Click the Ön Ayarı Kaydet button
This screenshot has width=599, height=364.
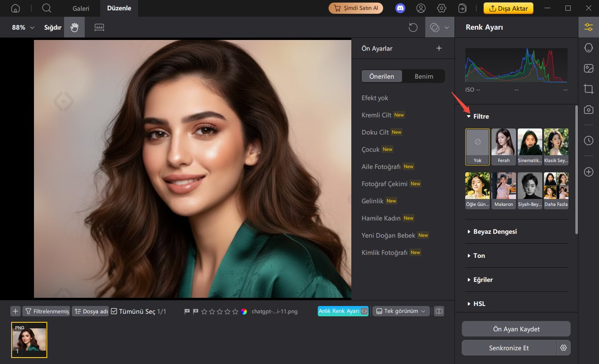click(x=516, y=329)
